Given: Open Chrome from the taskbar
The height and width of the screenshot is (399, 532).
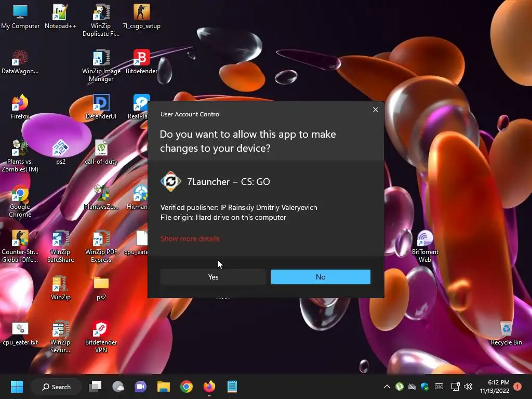Looking at the screenshot, I should point(187,387).
